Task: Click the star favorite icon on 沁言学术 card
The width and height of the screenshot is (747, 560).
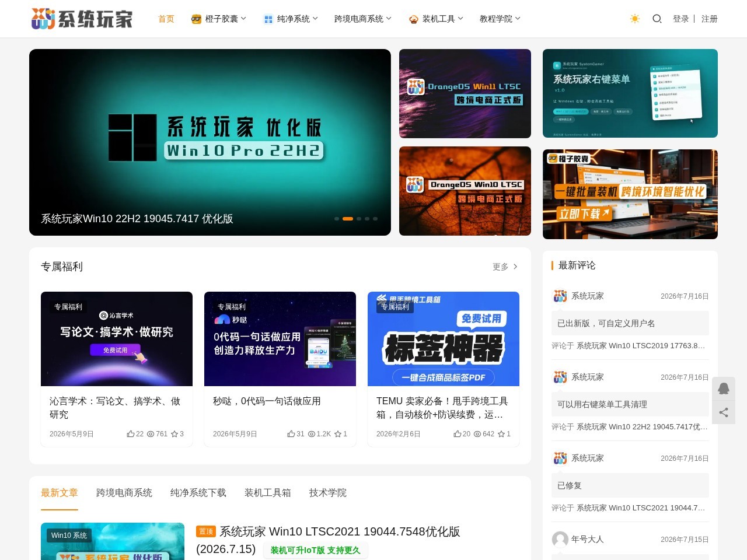Action: 174,433
